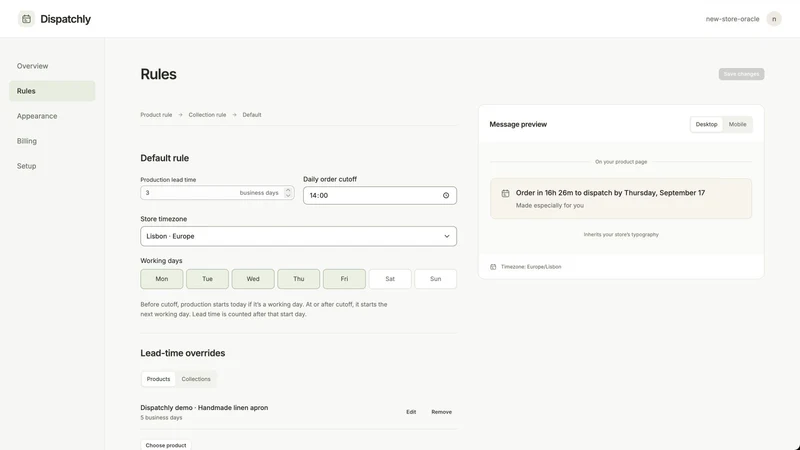Select the Collections overrides tab
800x450 pixels.
(x=196, y=379)
